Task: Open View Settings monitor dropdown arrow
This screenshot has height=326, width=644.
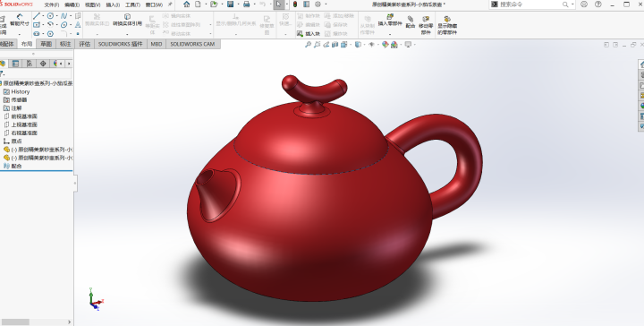Action: [414, 45]
